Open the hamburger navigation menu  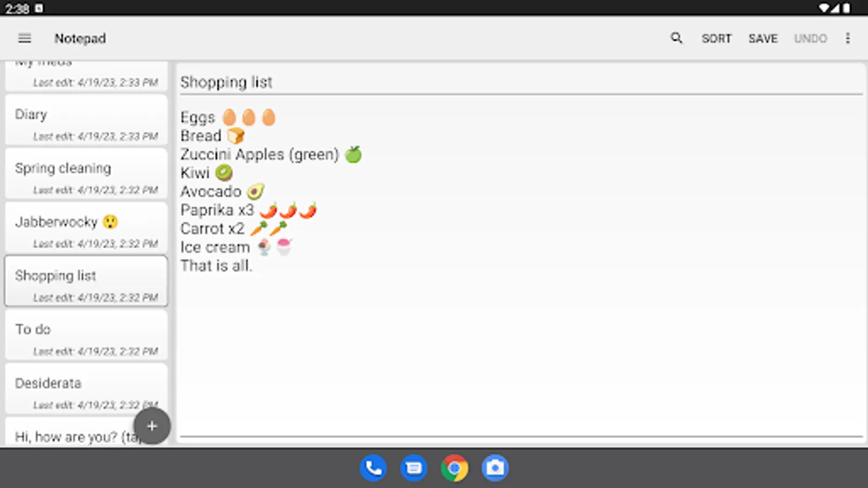pyautogui.click(x=24, y=38)
